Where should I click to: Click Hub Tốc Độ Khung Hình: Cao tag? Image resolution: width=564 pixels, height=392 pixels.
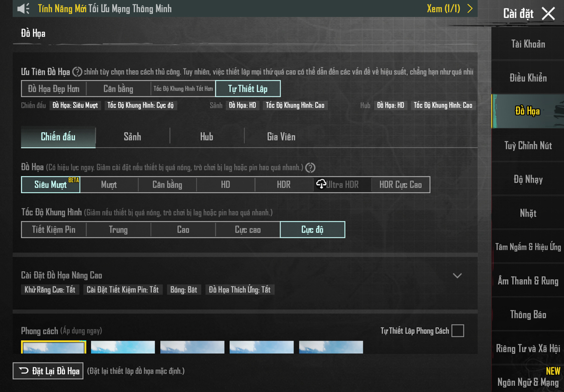(x=443, y=105)
